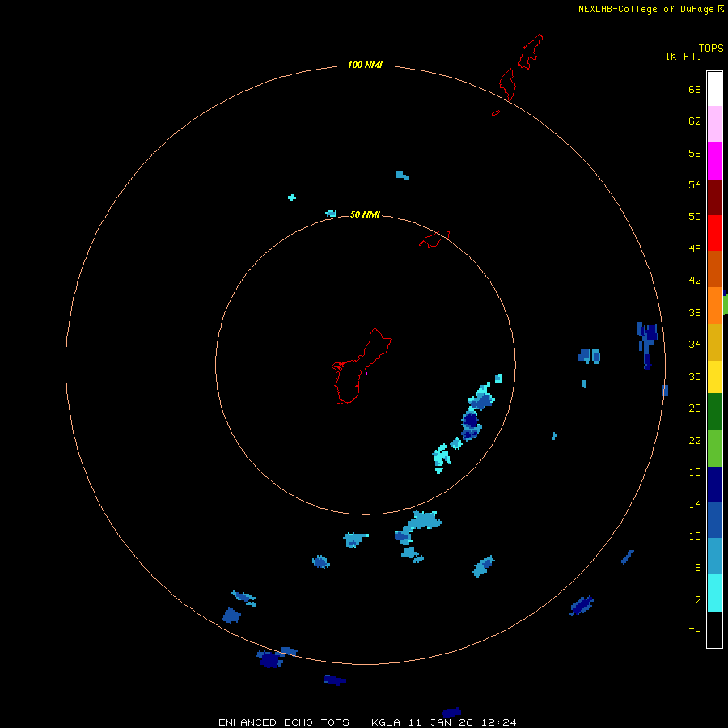Click the black TH threshold legend swatch
This screenshot has height=728, width=728.
(x=714, y=629)
